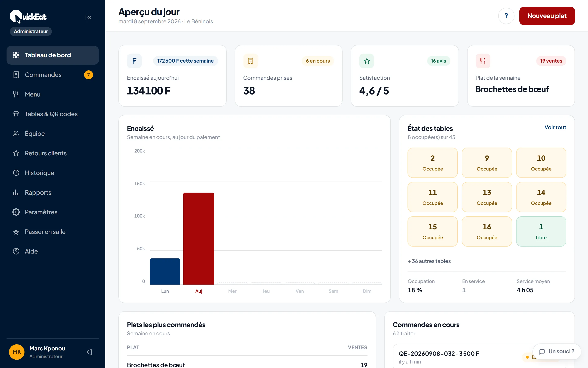Open Retours clients

tap(52, 153)
